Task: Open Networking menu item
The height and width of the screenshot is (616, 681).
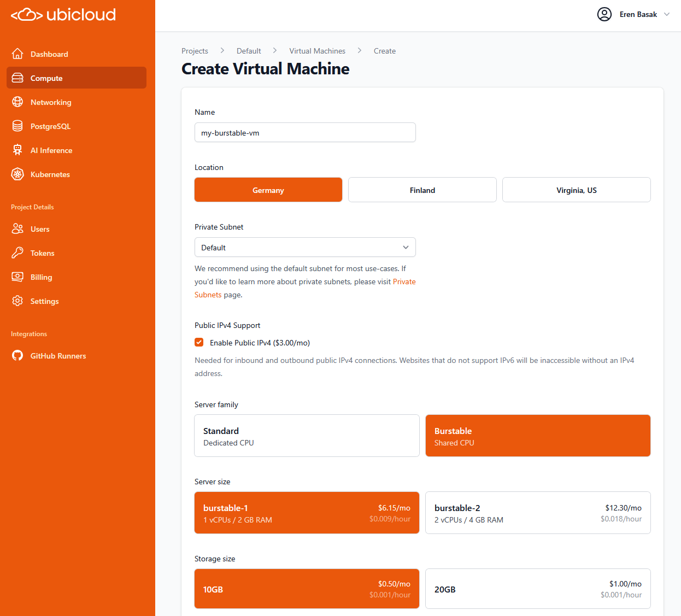Action: point(77,102)
